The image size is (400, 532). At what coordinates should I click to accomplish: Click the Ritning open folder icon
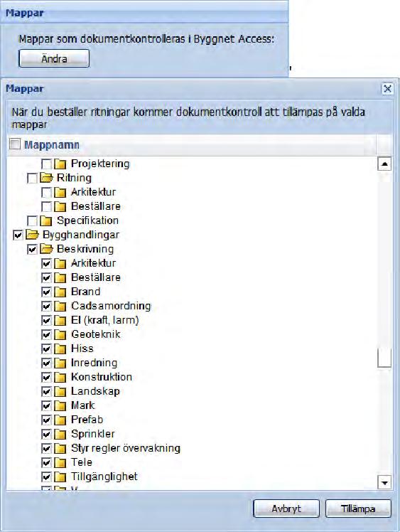tap(46, 177)
